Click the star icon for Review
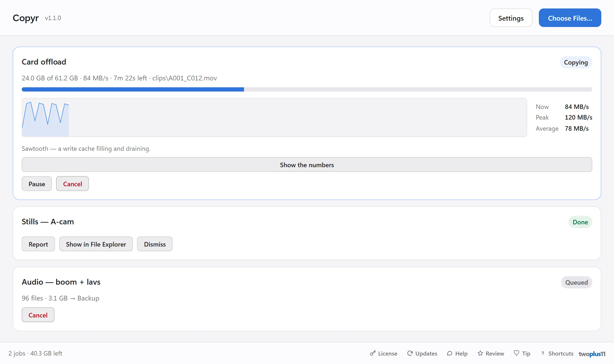The height and width of the screenshot is (364, 614). click(480, 353)
